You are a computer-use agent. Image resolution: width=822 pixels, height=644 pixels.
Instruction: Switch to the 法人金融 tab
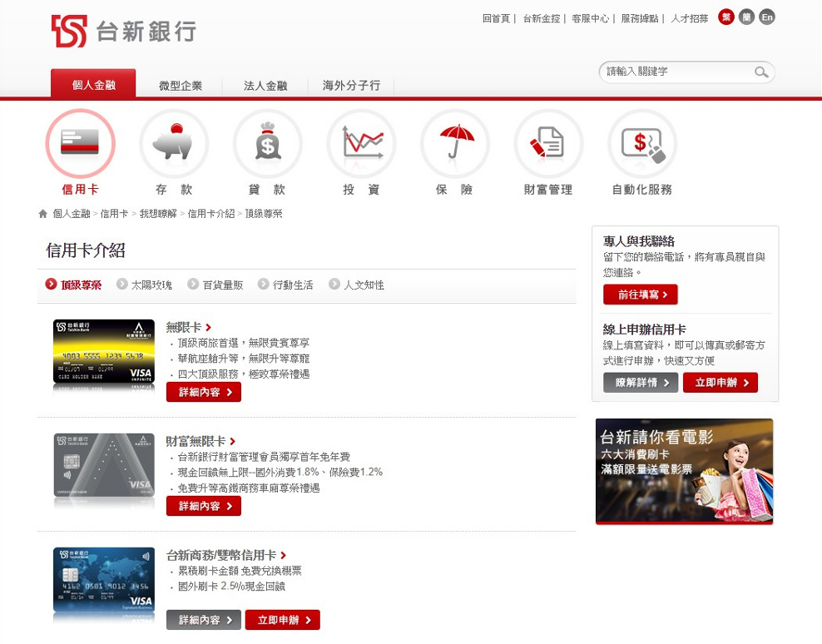265,86
